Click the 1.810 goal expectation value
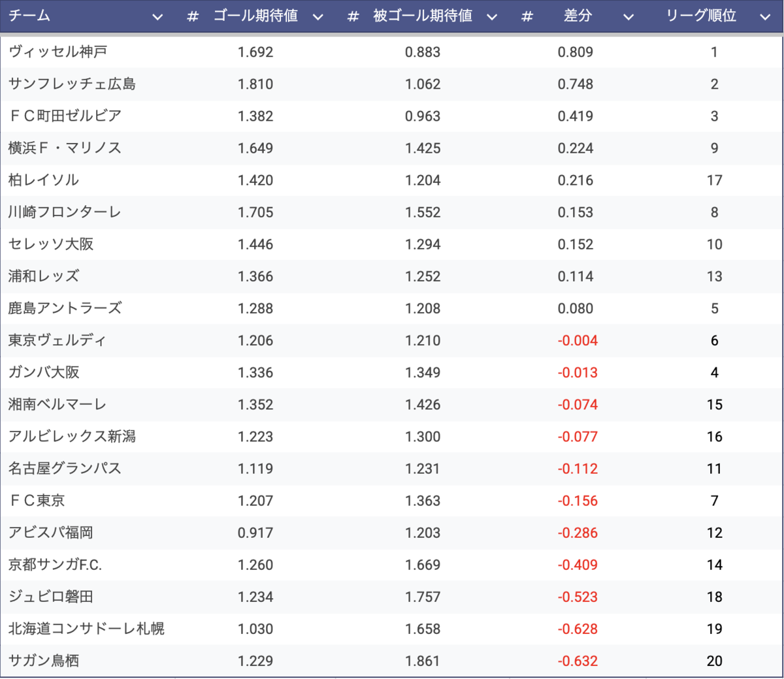The width and height of the screenshot is (784, 679). tap(255, 84)
